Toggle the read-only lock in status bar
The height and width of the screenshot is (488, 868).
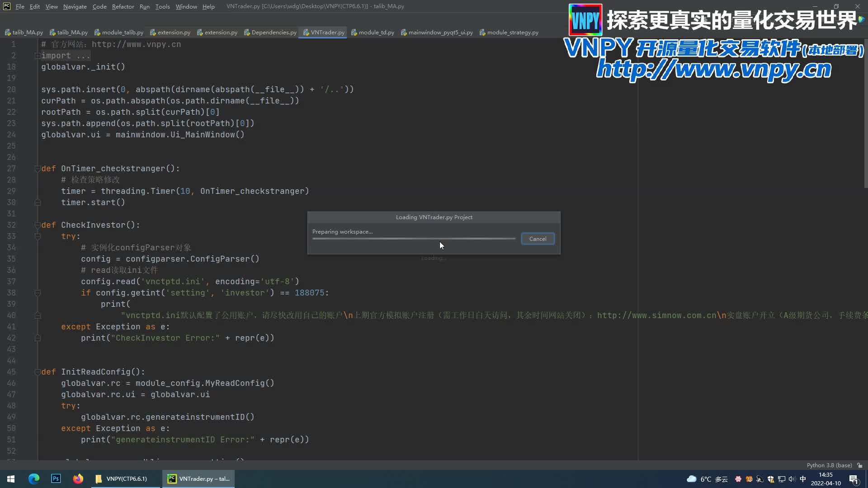pos(859,465)
